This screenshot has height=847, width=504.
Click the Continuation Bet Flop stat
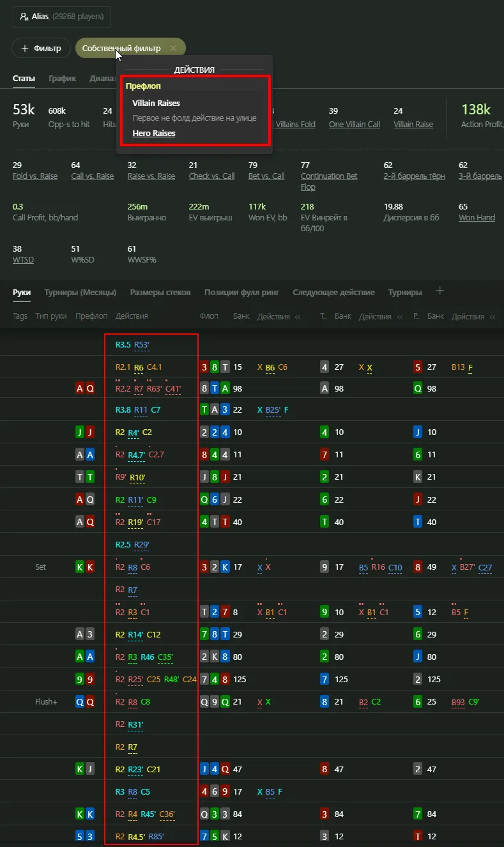coord(329,176)
